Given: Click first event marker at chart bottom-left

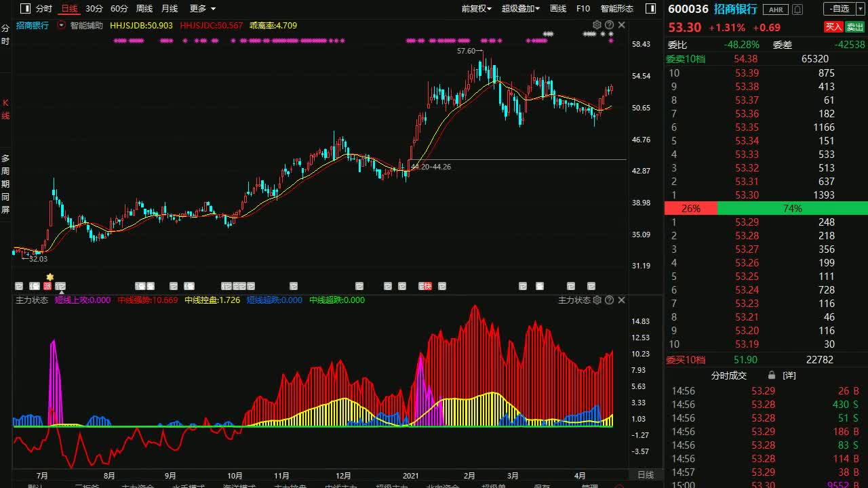Looking at the screenshot, I should click(19, 286).
